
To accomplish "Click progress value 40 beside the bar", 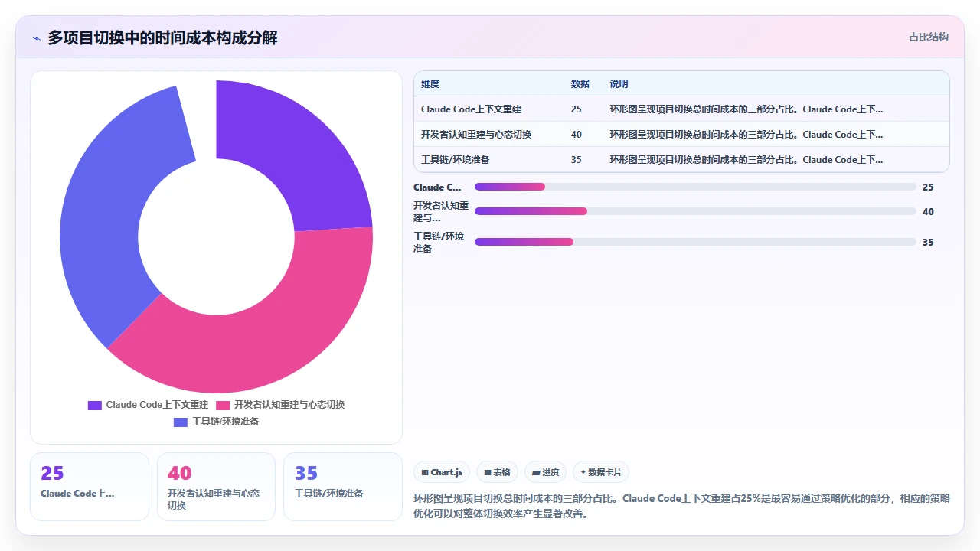I will [928, 212].
